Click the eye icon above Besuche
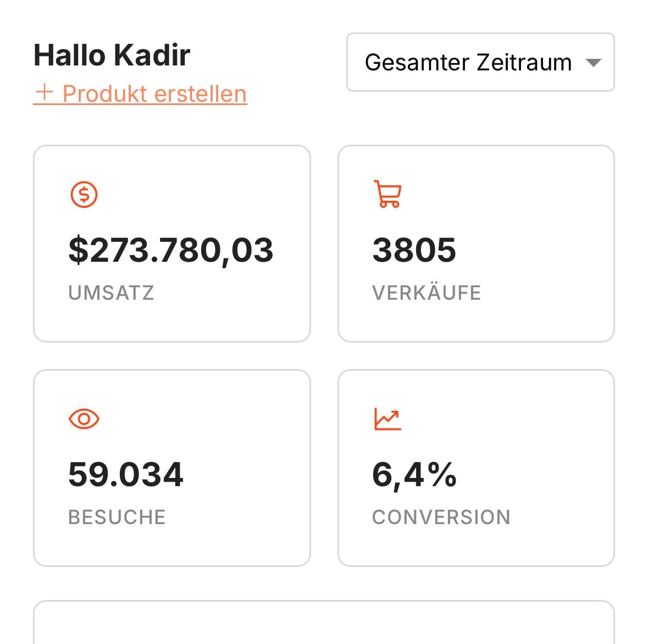Screen dimensions: 648x644 (84, 419)
